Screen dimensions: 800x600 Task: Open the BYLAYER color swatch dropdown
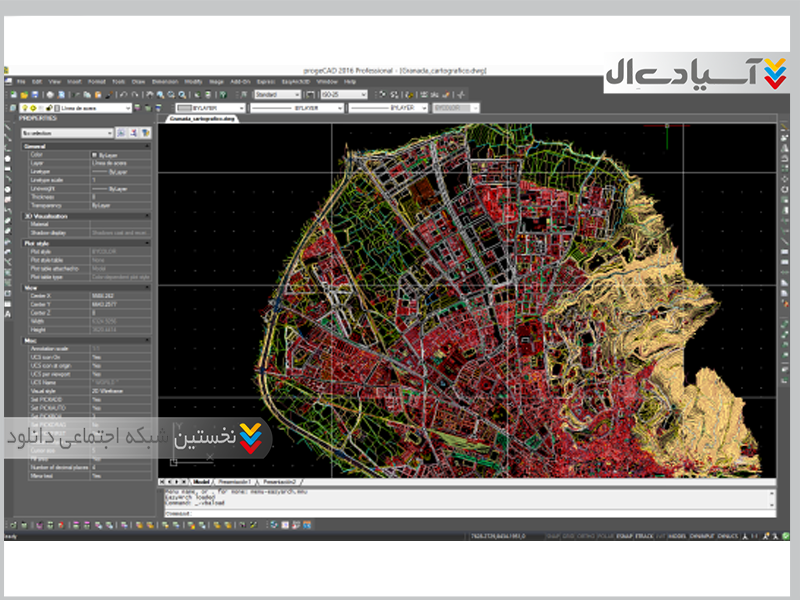click(x=210, y=107)
